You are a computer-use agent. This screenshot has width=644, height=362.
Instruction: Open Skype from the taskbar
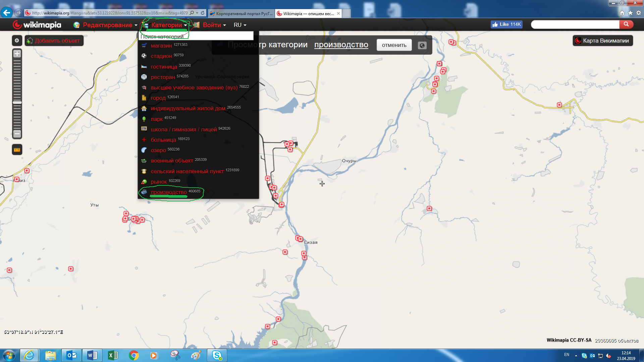(217, 355)
